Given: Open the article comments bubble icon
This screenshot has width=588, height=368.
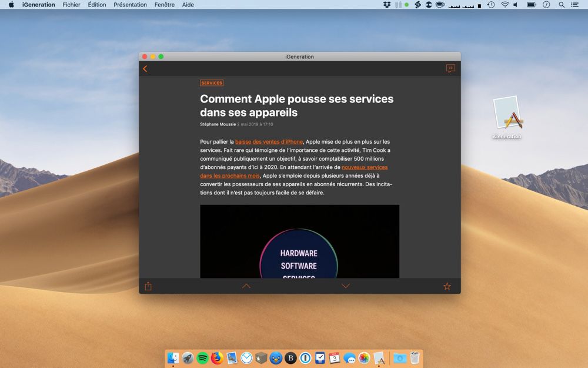Looking at the screenshot, I should (450, 68).
